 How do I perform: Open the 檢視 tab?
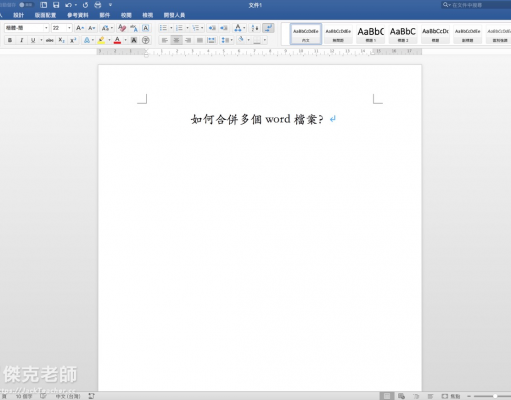[x=148, y=15]
